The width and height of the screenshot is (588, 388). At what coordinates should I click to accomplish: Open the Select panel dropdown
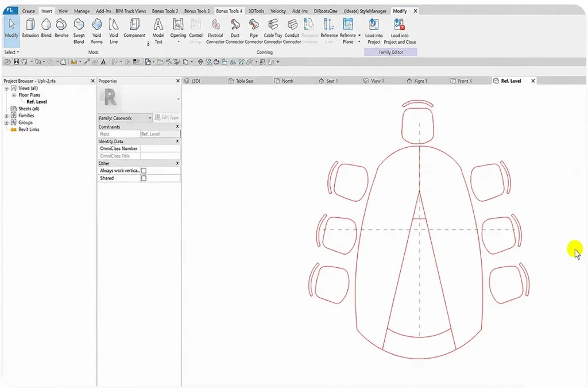[11, 52]
